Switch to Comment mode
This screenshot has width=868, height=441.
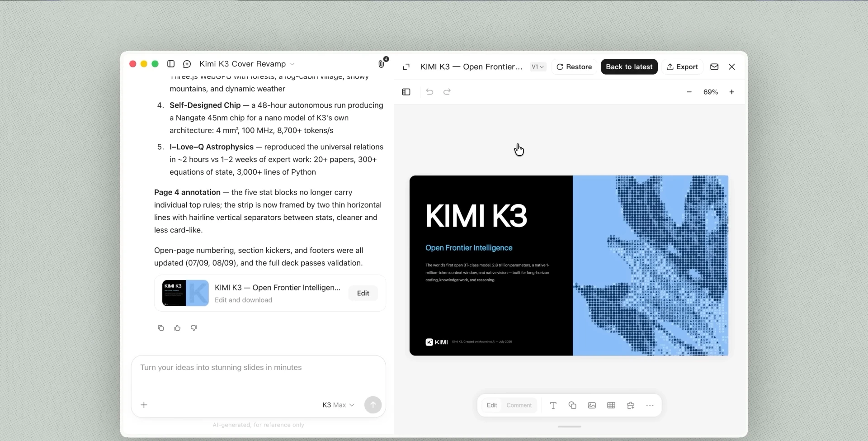pos(519,405)
